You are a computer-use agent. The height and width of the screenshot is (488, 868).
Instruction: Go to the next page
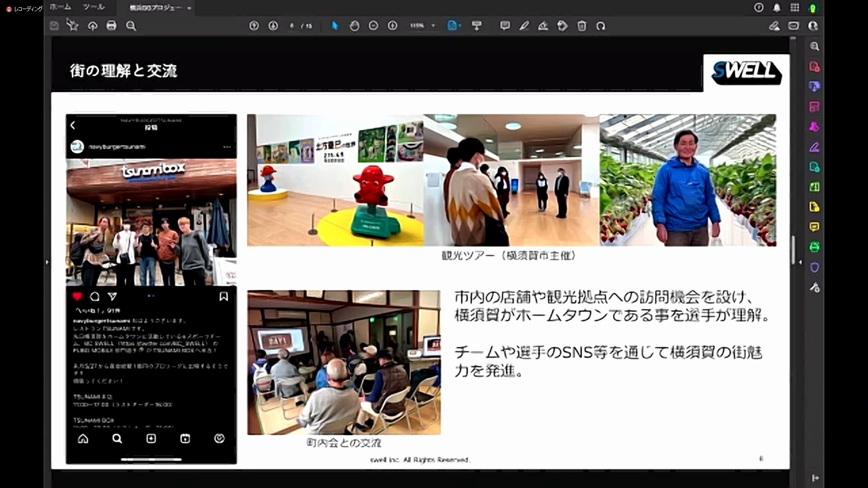click(x=273, y=26)
